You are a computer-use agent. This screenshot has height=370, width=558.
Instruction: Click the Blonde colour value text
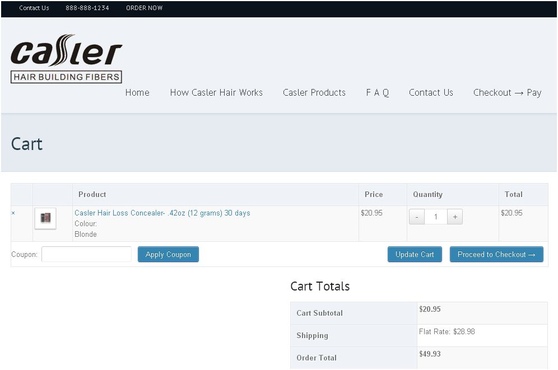(x=86, y=234)
